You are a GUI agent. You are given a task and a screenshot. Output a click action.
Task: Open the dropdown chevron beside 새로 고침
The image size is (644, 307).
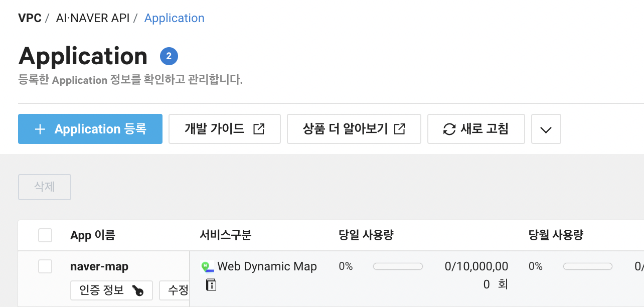coord(546,129)
